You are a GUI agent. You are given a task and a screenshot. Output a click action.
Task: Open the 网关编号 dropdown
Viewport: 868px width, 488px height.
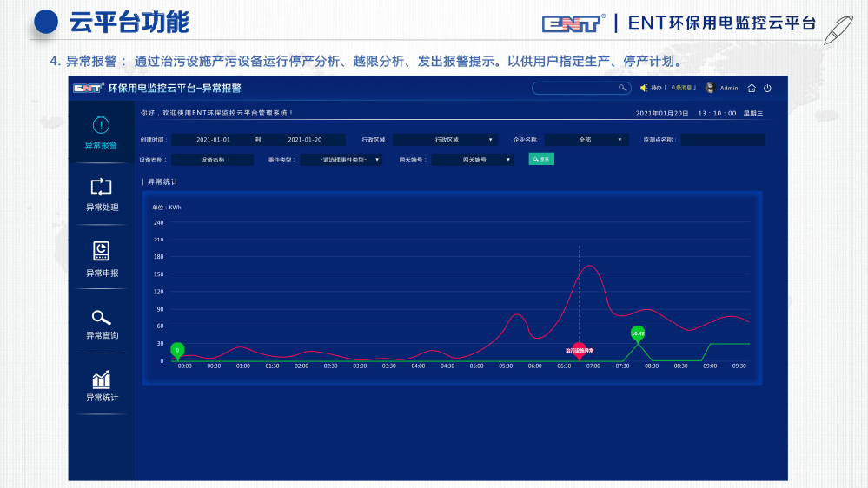(473, 160)
